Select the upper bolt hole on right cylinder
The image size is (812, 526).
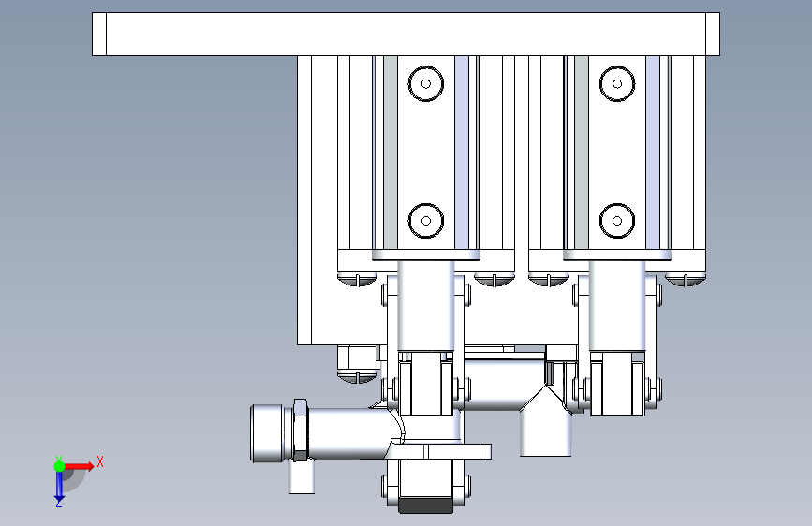(617, 83)
